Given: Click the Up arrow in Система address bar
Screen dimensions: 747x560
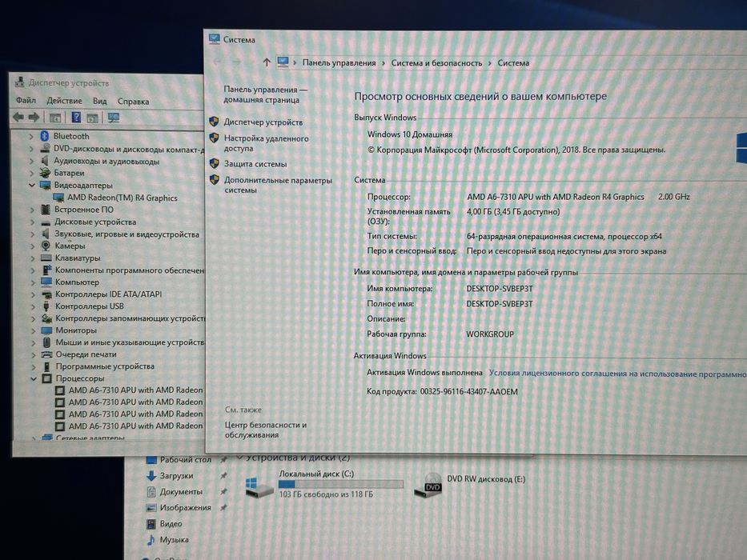Looking at the screenshot, I should [267, 62].
